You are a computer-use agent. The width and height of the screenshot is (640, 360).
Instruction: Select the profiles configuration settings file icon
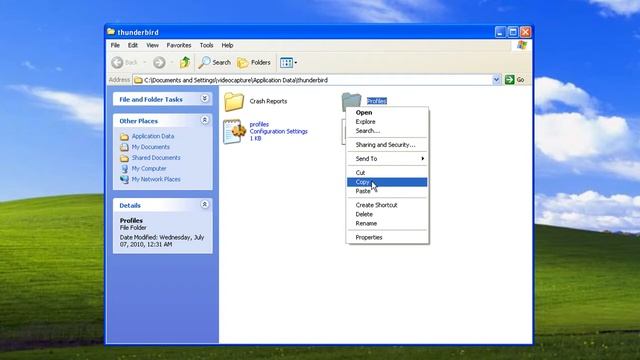click(234, 131)
